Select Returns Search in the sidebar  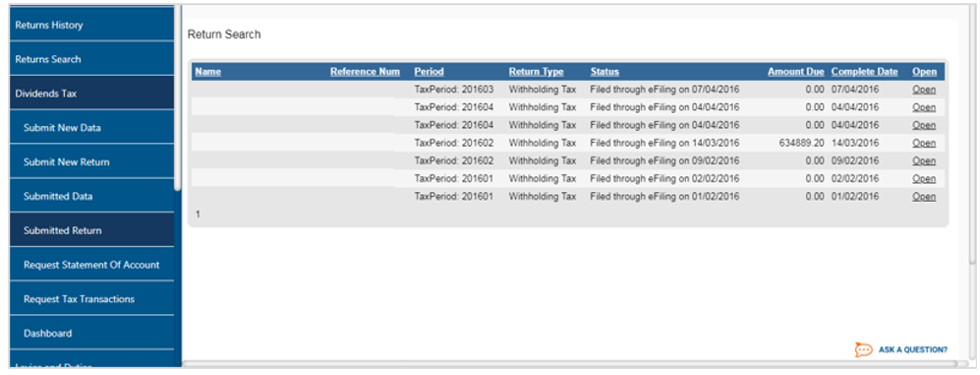[91, 59]
